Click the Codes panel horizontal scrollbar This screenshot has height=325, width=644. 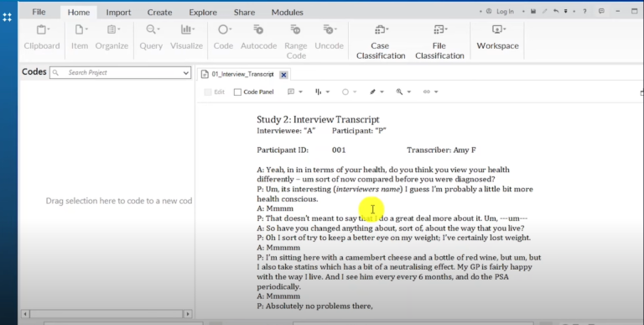pyautogui.click(x=106, y=314)
